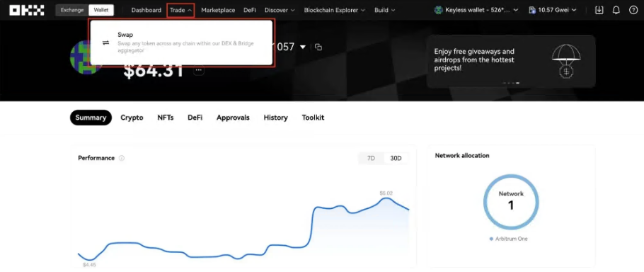Viewport: 644px width, 272px height.
Task: Open the Approvals tab
Action: [x=233, y=118]
